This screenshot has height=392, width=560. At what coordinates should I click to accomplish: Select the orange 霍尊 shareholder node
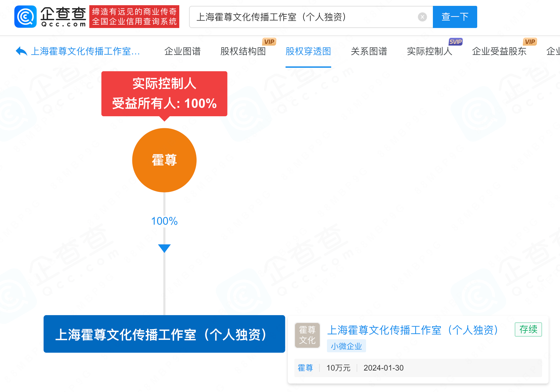[164, 160]
